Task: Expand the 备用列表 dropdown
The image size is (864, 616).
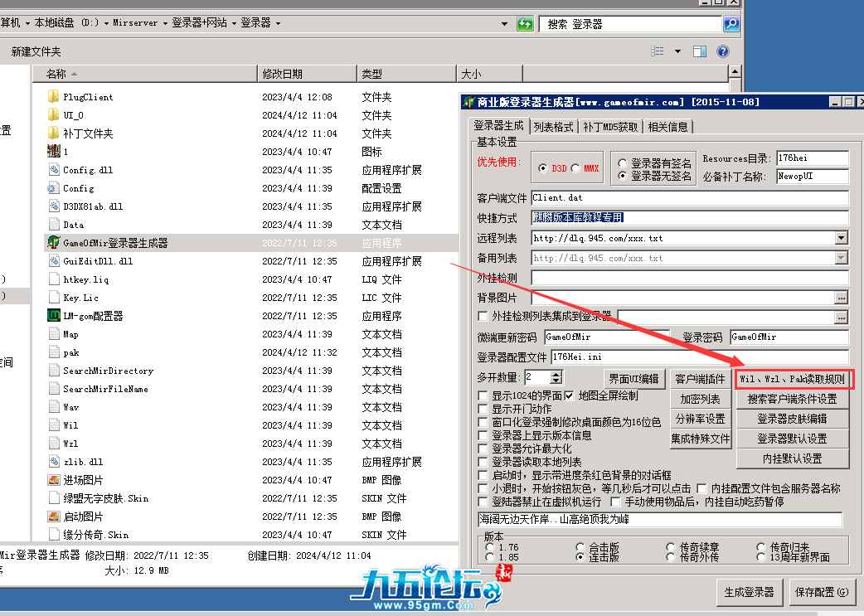Action: [842, 258]
